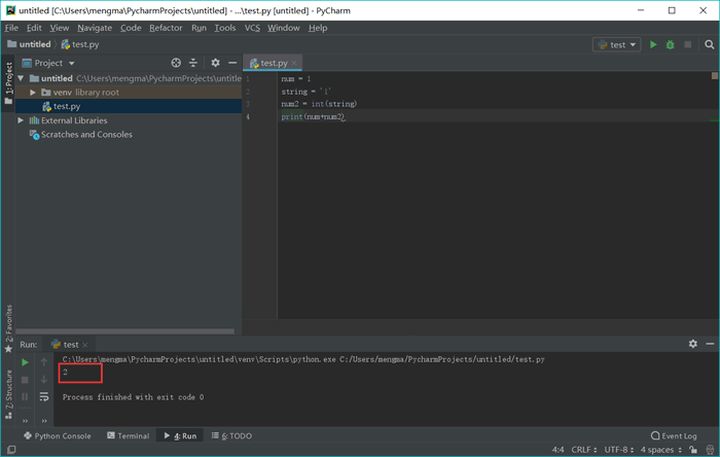Image resolution: width=720 pixels, height=457 pixels.
Task: Toggle the 2: Favorites side tab
Action: (8, 328)
